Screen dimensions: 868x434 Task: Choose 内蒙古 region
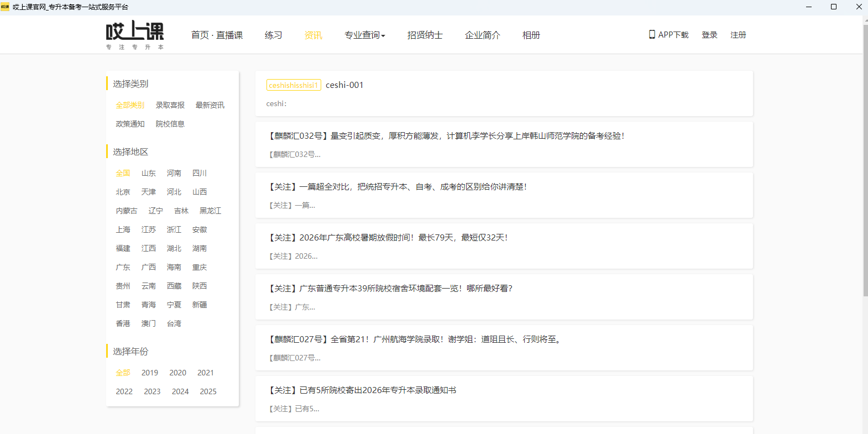click(x=127, y=211)
